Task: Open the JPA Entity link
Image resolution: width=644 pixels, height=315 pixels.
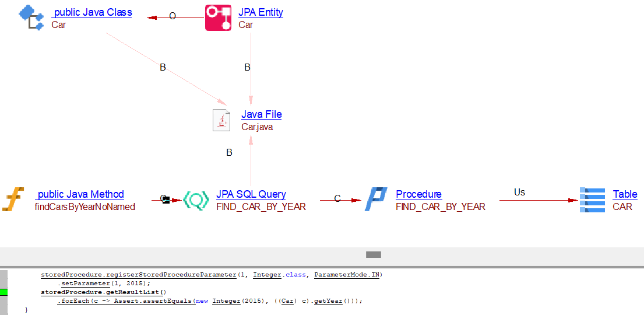Action: [x=261, y=12]
